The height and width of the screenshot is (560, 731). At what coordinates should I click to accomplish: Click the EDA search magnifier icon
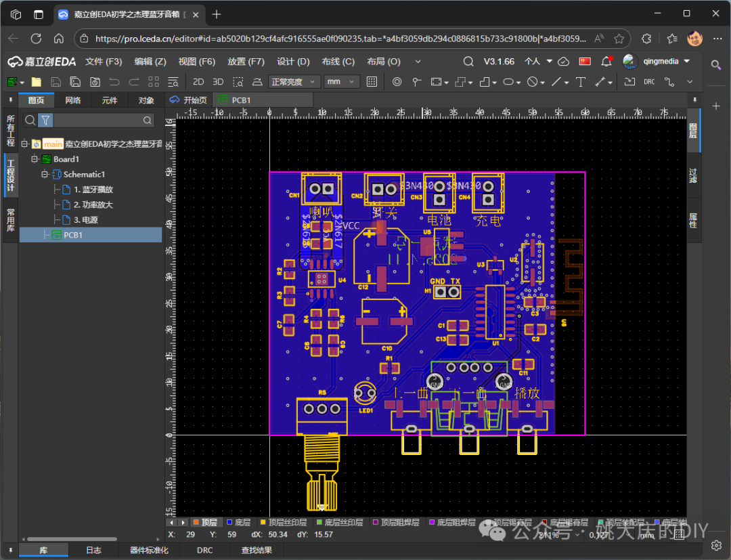468,62
